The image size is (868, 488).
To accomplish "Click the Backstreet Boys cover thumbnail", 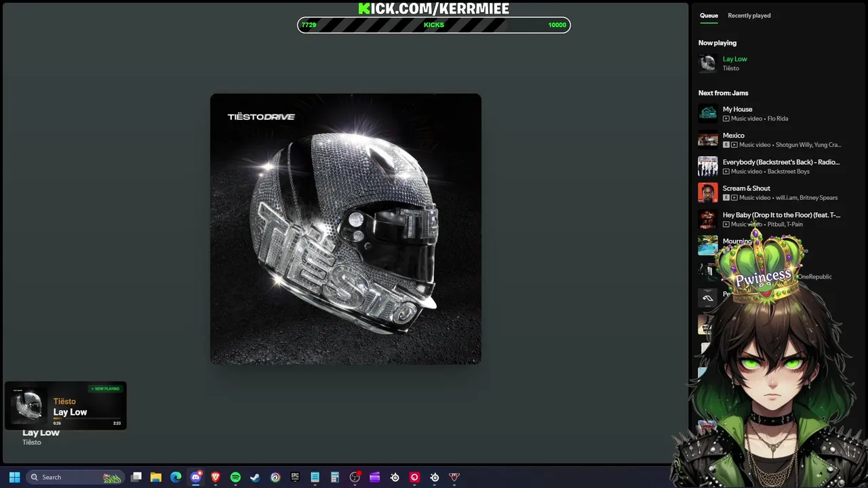I will pos(708,166).
